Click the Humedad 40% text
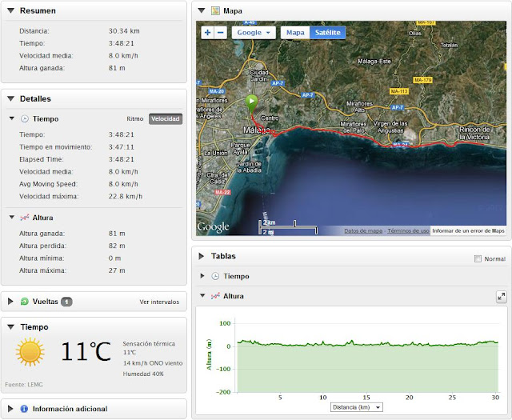 pos(143,374)
